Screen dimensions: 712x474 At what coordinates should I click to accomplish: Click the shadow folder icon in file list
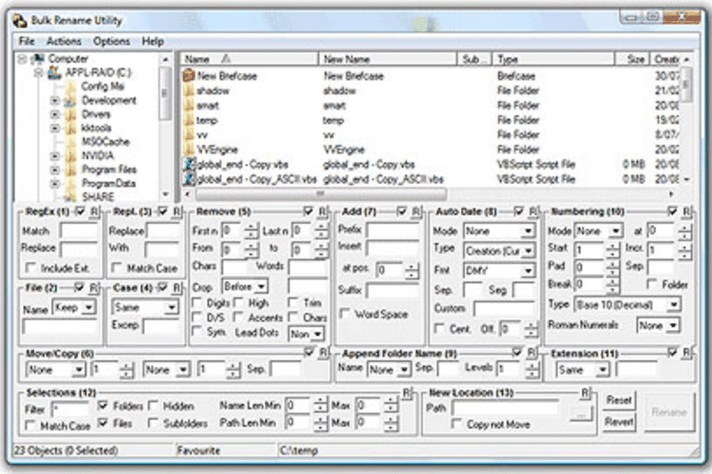(x=189, y=89)
